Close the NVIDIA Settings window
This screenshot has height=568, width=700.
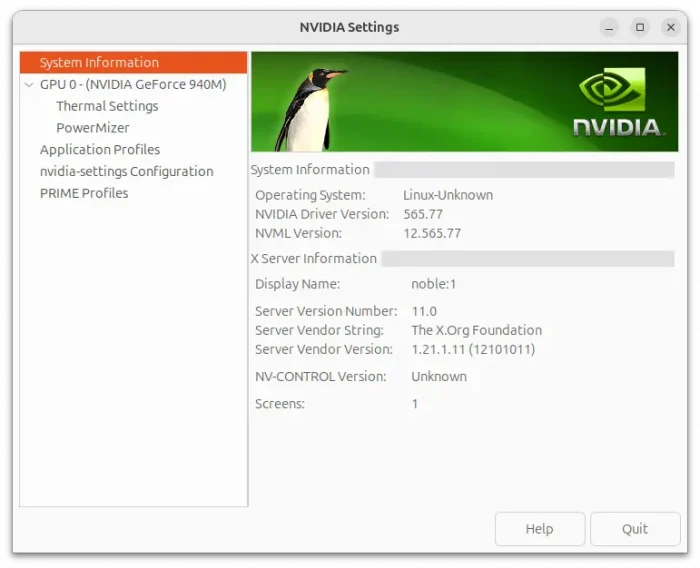coord(671,27)
